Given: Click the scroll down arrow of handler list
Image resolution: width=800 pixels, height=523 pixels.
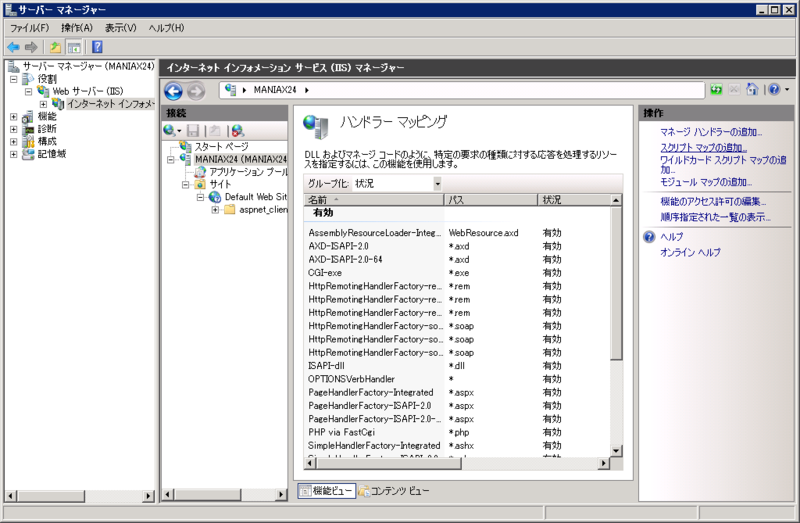Looking at the screenshot, I should 616,451.
